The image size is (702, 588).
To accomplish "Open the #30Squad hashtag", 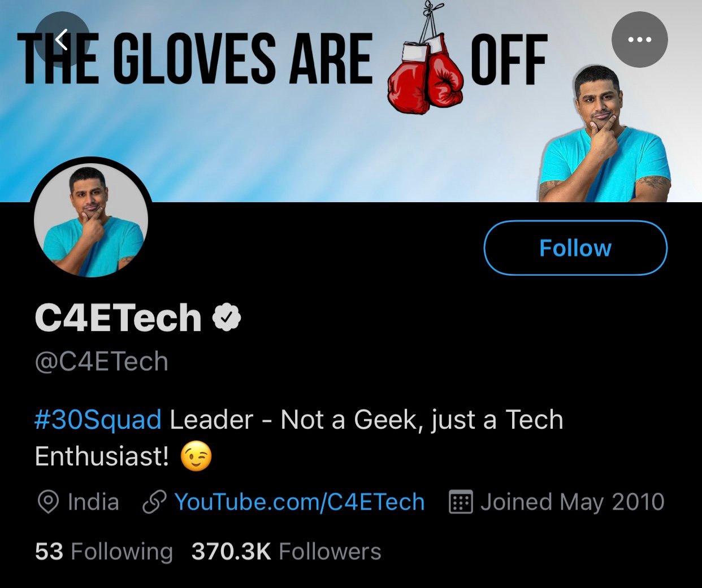I will point(96,419).
